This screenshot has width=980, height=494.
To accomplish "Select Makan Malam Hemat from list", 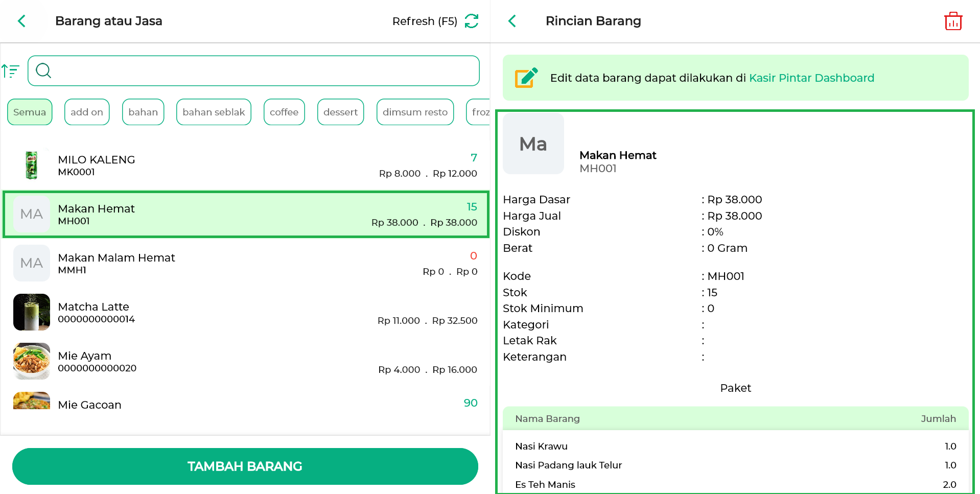I will click(245, 263).
